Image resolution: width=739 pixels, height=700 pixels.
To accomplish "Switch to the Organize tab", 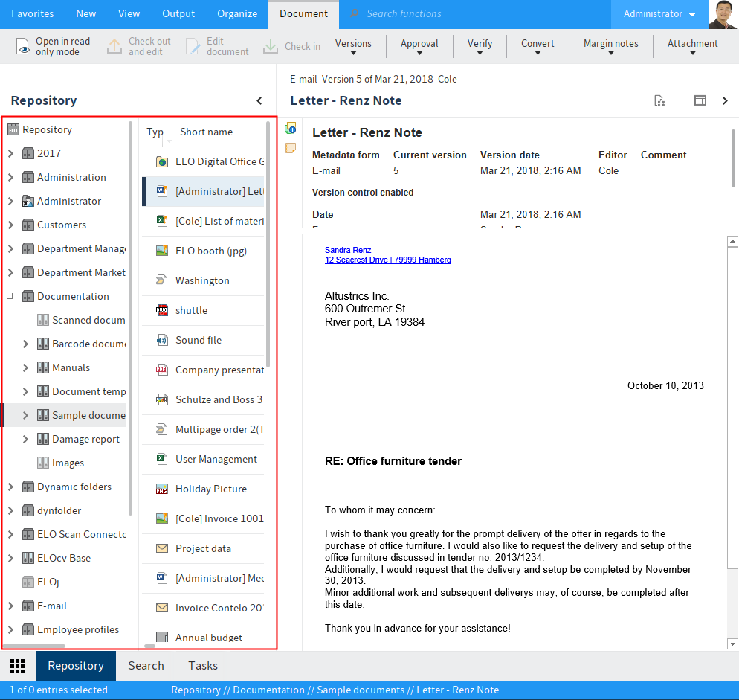I will pos(237,14).
